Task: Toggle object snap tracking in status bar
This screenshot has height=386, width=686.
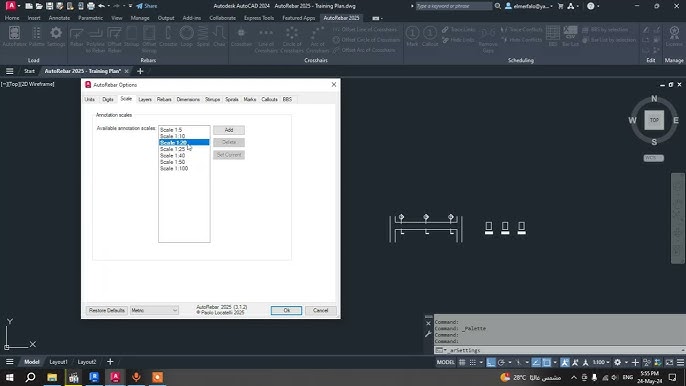Action: [x=536, y=362]
